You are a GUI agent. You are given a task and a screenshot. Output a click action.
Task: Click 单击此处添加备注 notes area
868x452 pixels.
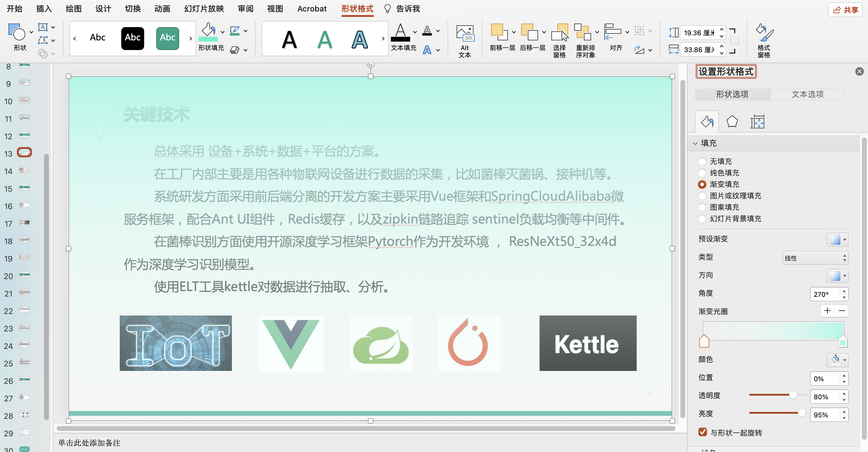pos(89,443)
